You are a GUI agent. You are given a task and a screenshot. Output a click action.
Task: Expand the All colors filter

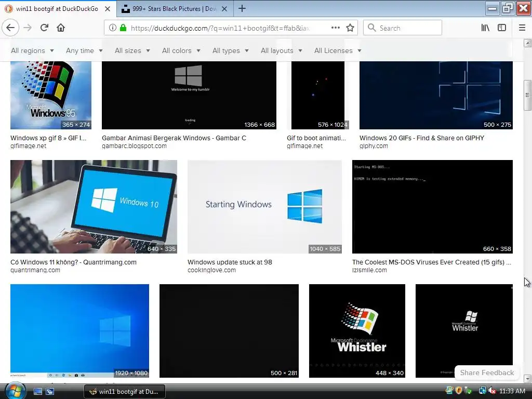click(x=181, y=50)
